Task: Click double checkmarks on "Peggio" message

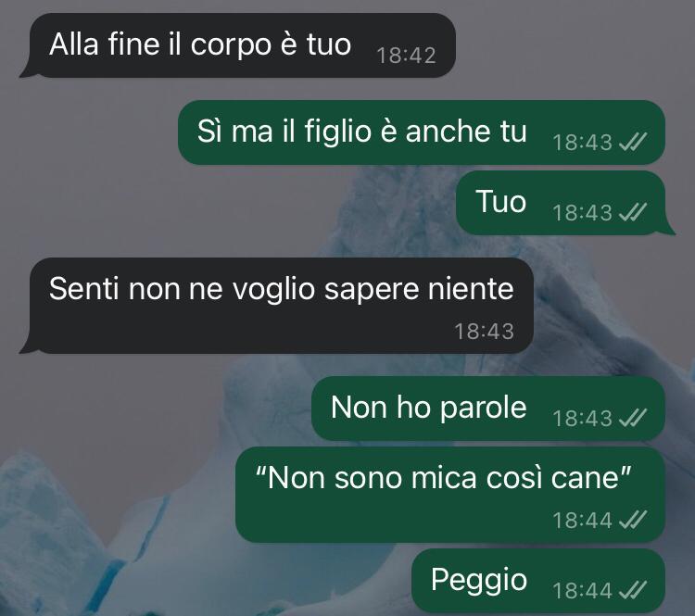Action: pos(633,590)
